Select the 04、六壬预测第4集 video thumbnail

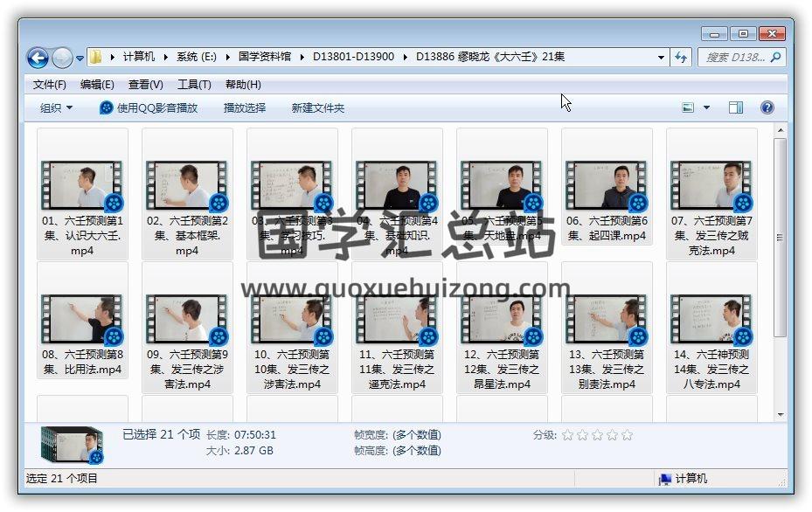(397, 186)
